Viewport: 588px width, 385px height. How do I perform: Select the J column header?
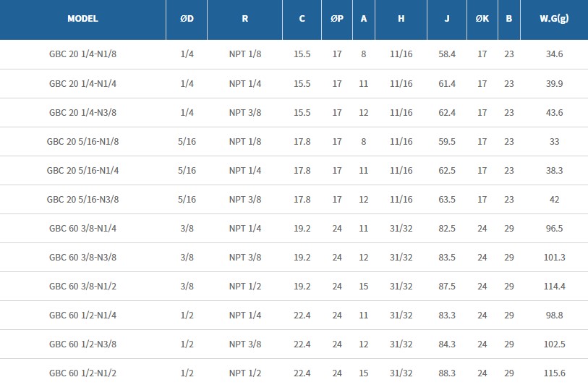(447, 19)
